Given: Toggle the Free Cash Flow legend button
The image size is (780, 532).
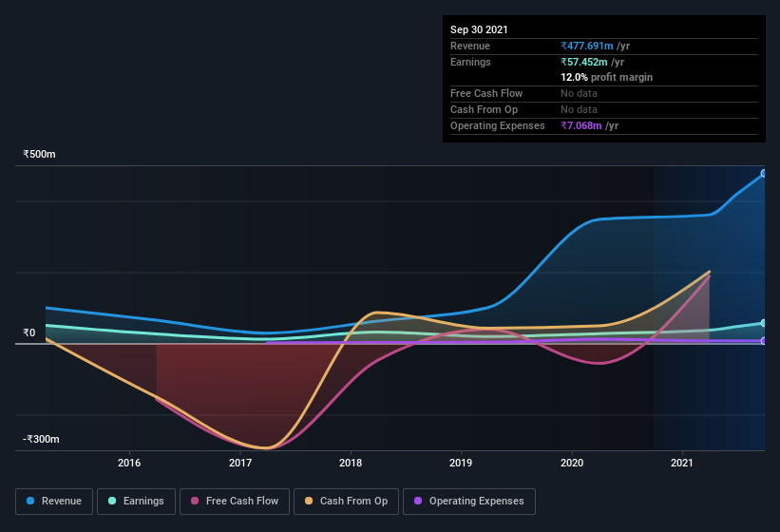Looking at the screenshot, I should [235, 502].
